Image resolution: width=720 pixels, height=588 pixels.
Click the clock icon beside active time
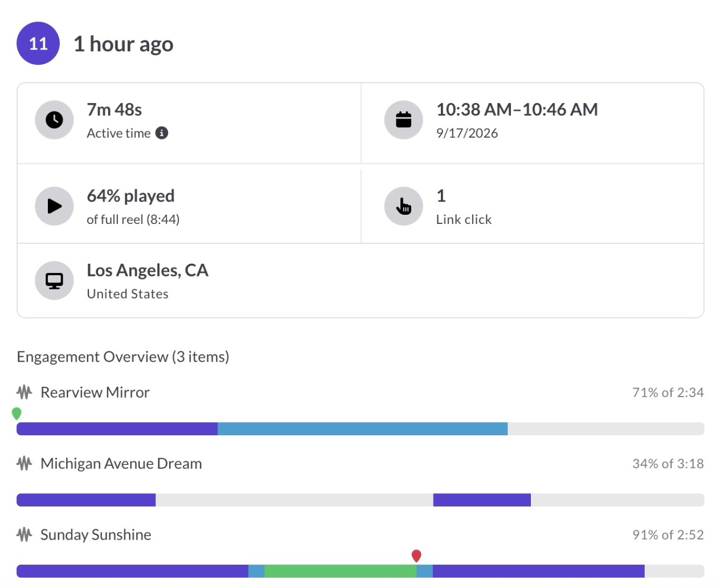tap(54, 120)
